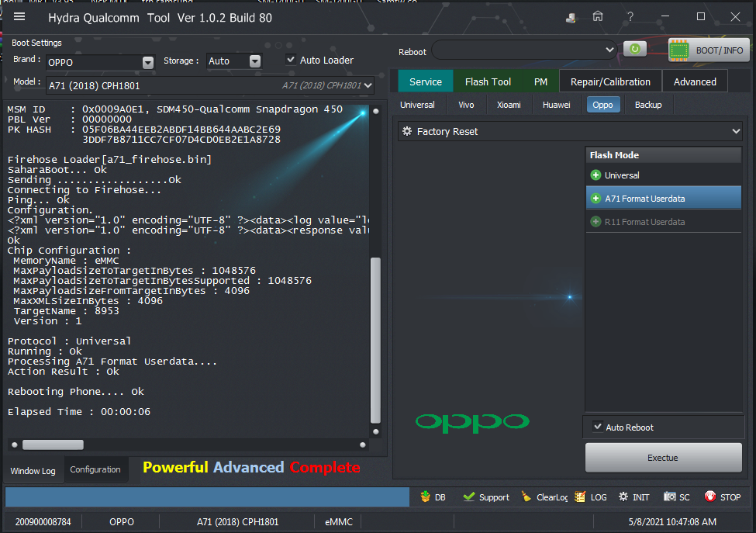
Task: Open the Repair/Calibration tab
Action: pos(610,81)
